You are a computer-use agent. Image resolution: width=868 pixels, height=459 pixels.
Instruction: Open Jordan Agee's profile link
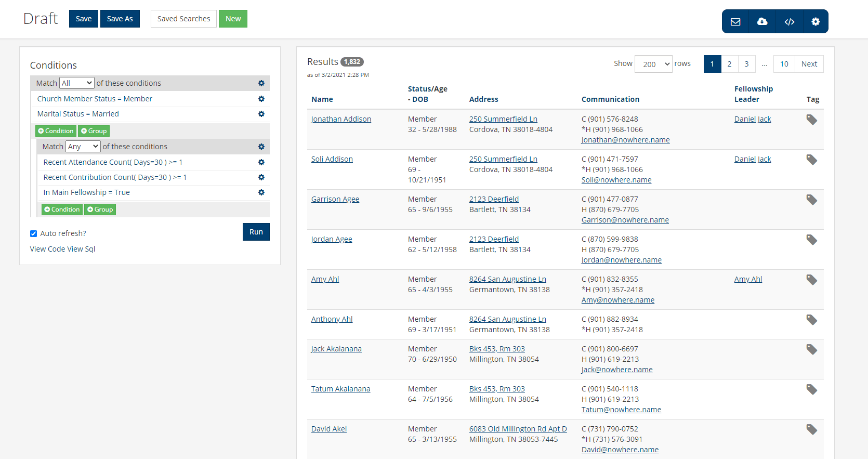click(x=332, y=239)
